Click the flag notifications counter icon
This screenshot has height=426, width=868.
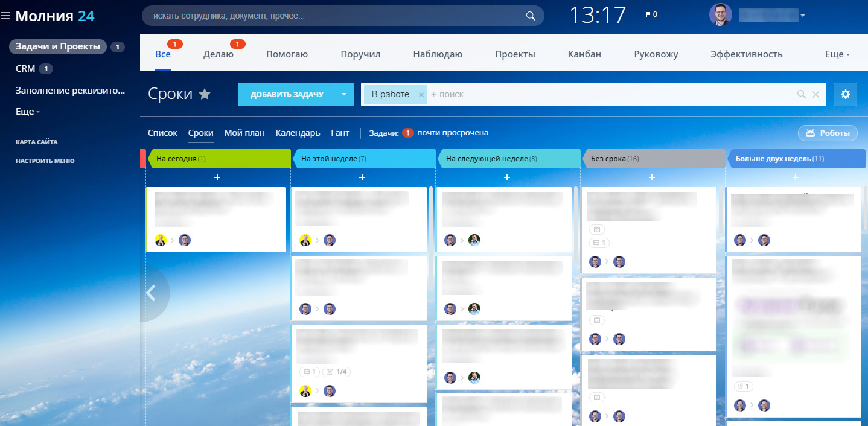click(x=652, y=14)
